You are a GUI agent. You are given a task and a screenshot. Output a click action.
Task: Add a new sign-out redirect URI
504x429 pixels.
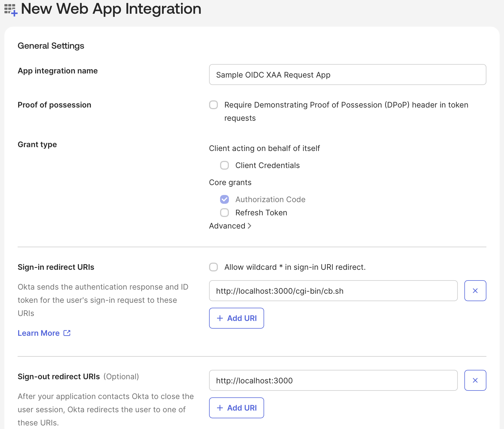[x=237, y=408]
